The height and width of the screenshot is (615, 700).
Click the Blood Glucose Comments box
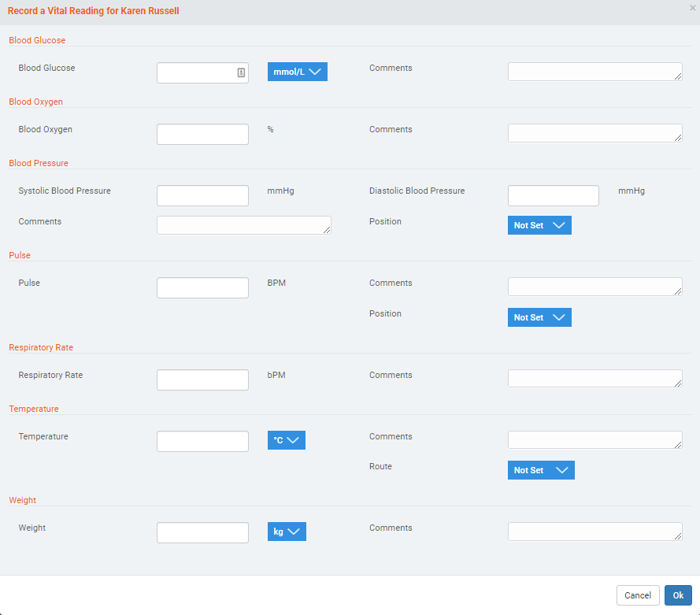(594, 72)
